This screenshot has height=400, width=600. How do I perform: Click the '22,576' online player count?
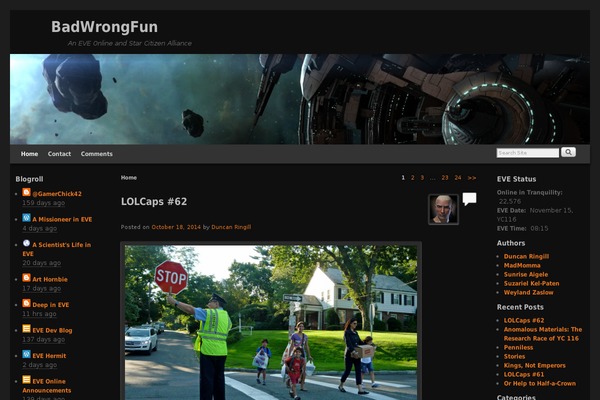(510, 201)
